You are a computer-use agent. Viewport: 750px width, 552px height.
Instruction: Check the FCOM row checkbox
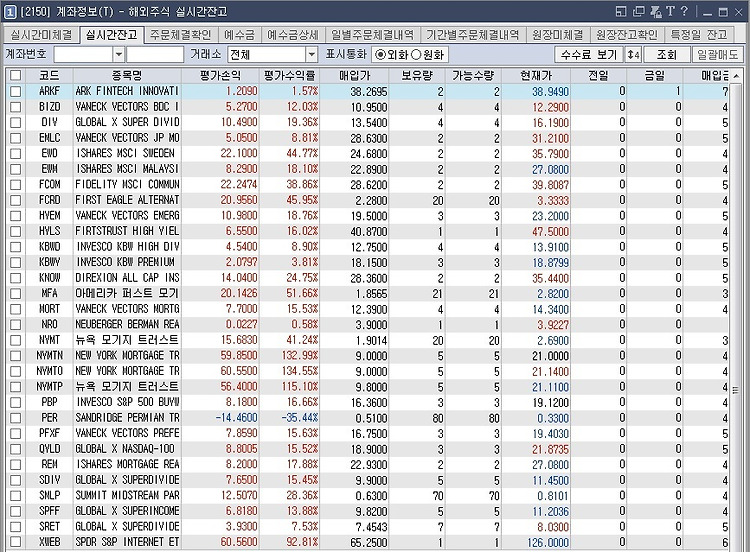(16, 185)
